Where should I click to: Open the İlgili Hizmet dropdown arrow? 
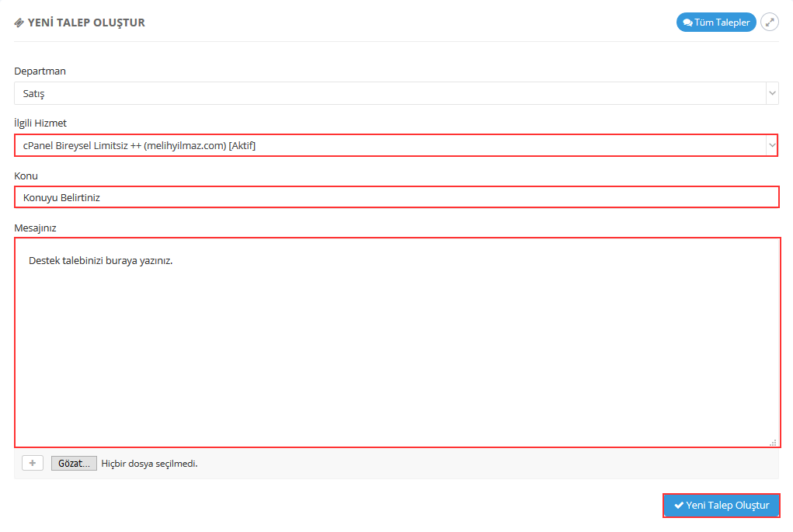tap(771, 145)
